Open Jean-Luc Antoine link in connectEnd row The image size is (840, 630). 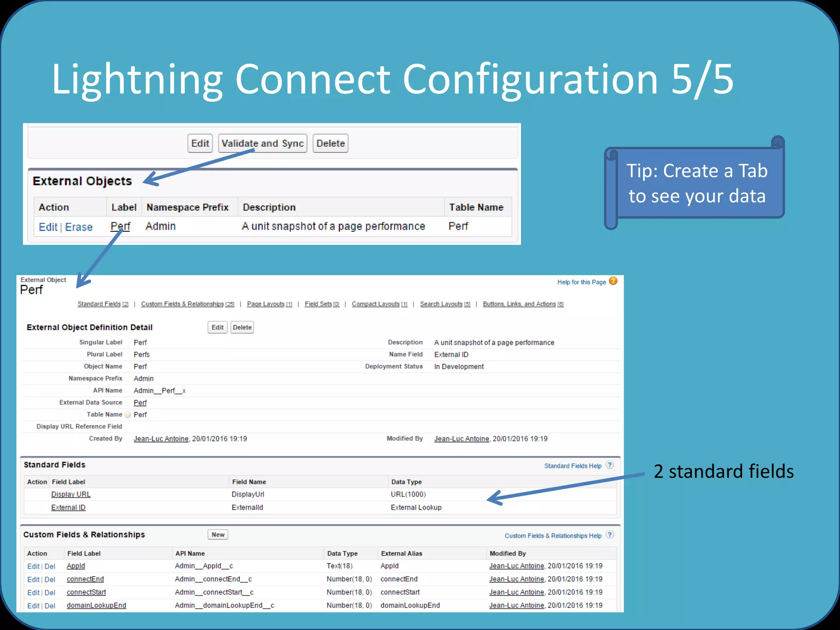517,579
